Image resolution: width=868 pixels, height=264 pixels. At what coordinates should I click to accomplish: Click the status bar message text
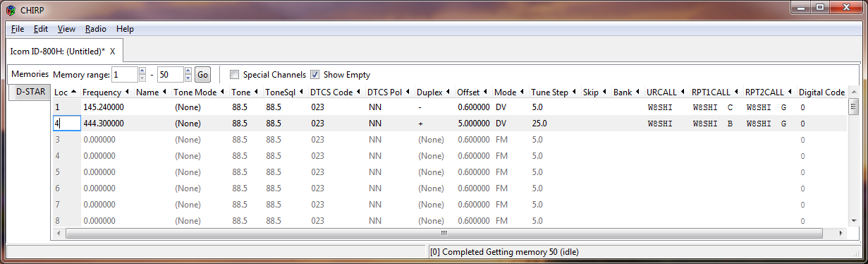504,251
